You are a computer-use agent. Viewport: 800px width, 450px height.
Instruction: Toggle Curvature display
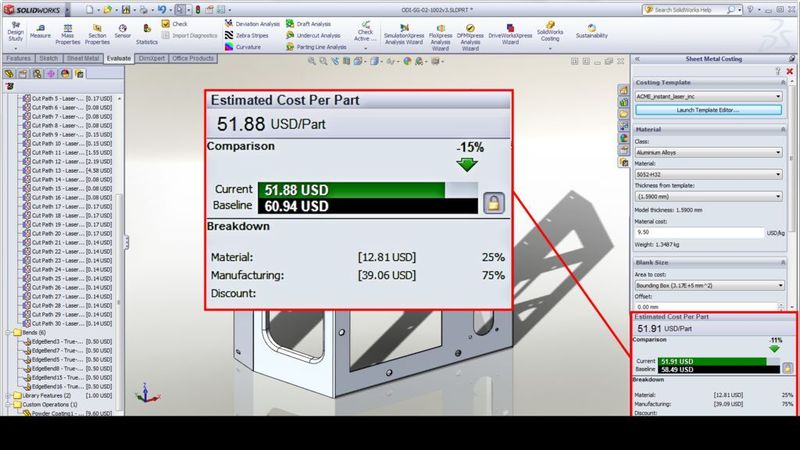tap(243, 47)
